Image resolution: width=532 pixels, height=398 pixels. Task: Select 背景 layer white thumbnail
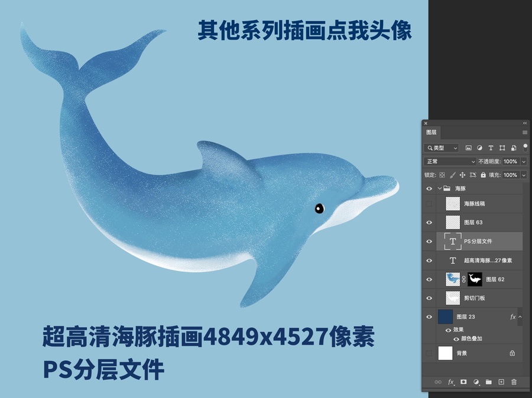coord(445,353)
